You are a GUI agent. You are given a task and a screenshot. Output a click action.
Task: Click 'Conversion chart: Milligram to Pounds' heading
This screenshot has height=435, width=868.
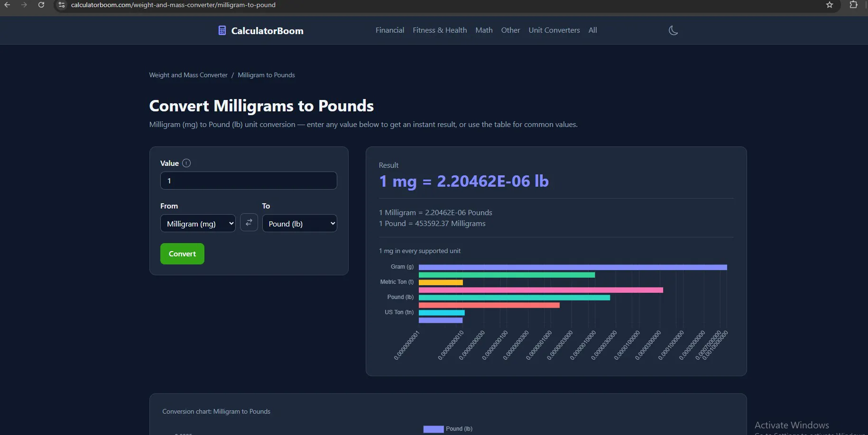(216, 411)
